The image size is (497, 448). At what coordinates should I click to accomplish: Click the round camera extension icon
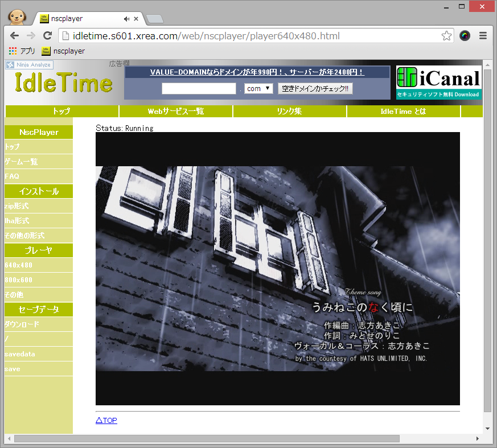tap(465, 36)
